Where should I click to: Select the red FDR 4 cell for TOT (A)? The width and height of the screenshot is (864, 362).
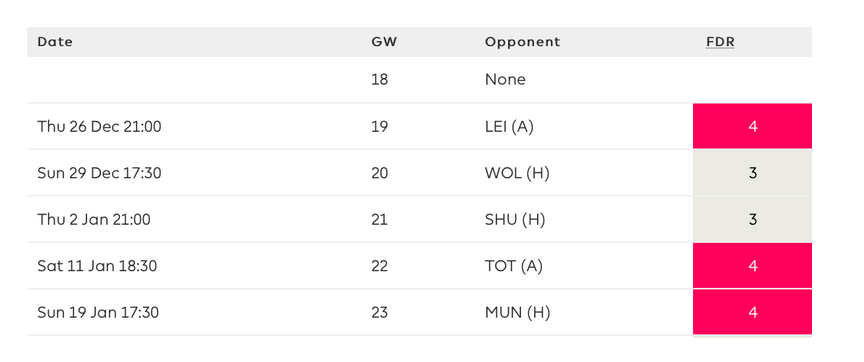point(752,266)
